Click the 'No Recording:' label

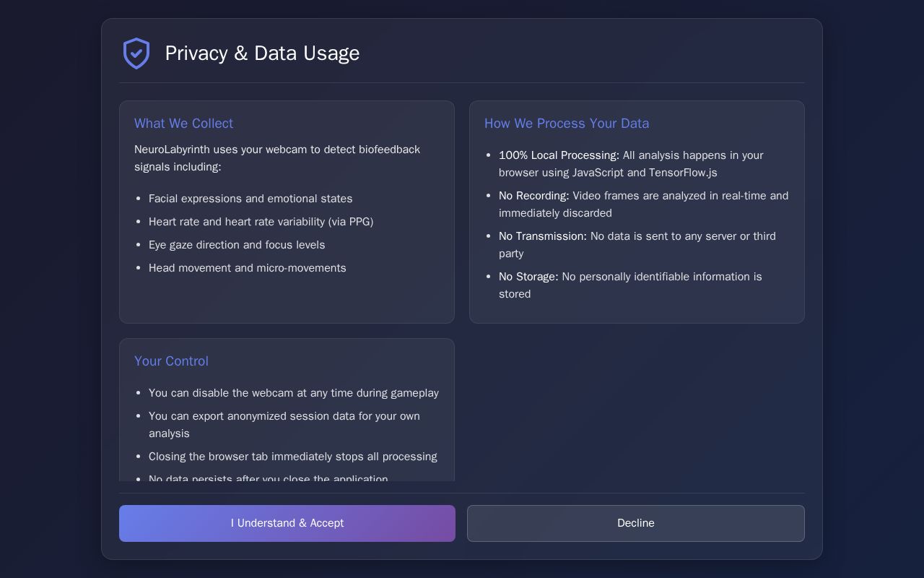534,196
